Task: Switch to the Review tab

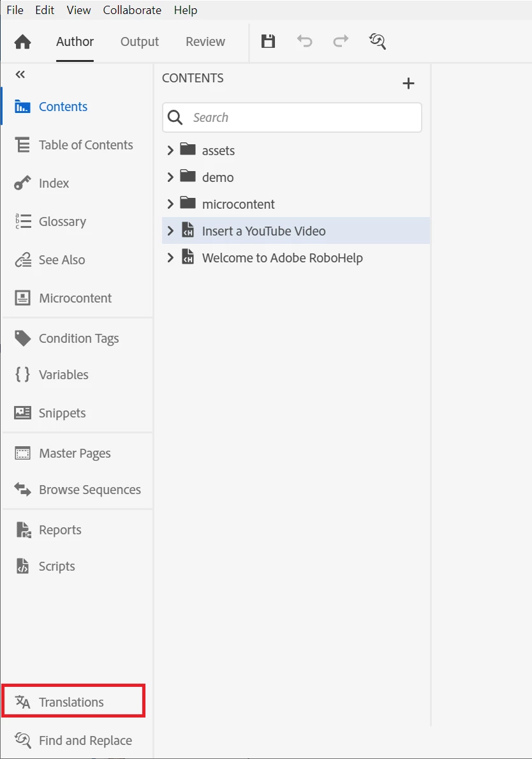Action: (205, 41)
